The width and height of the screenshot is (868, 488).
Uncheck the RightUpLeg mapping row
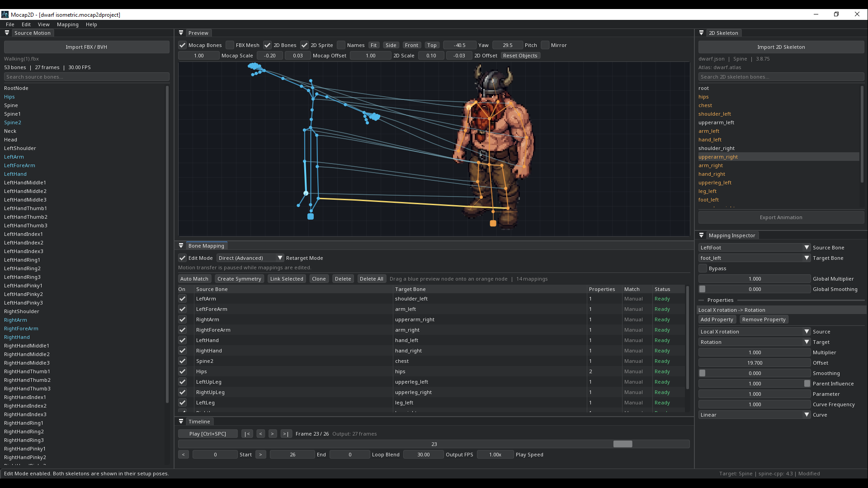183,392
